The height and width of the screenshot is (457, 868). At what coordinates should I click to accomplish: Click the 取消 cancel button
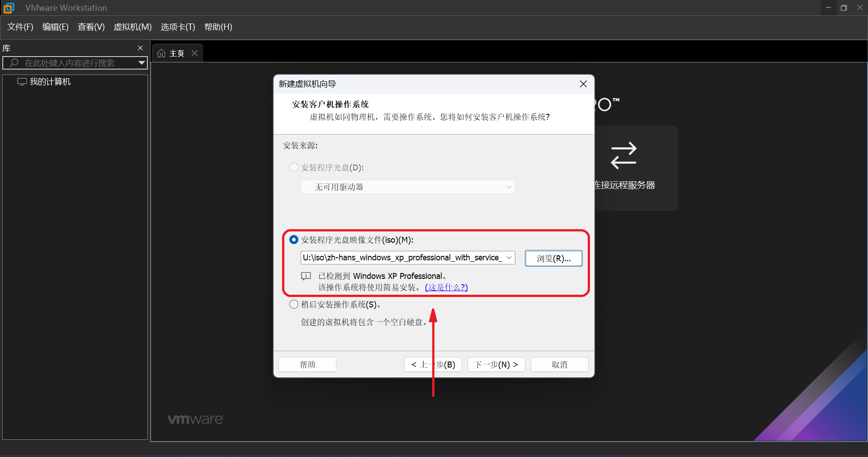click(560, 364)
